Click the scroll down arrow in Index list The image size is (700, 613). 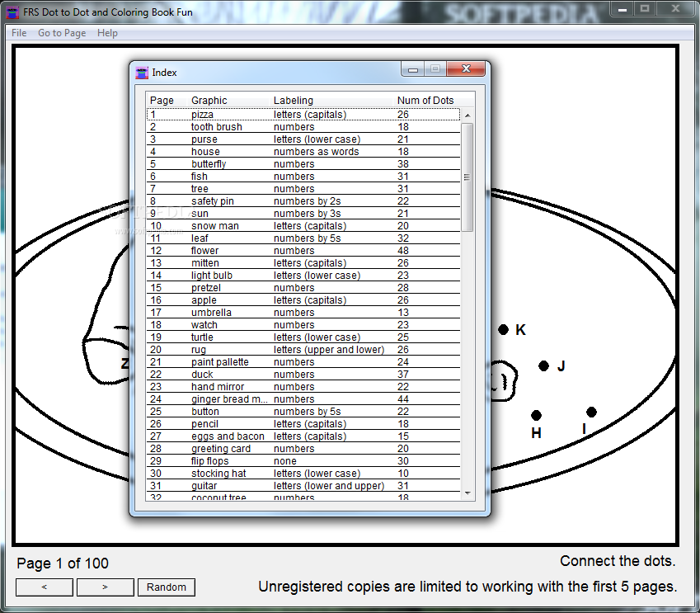pos(467,493)
